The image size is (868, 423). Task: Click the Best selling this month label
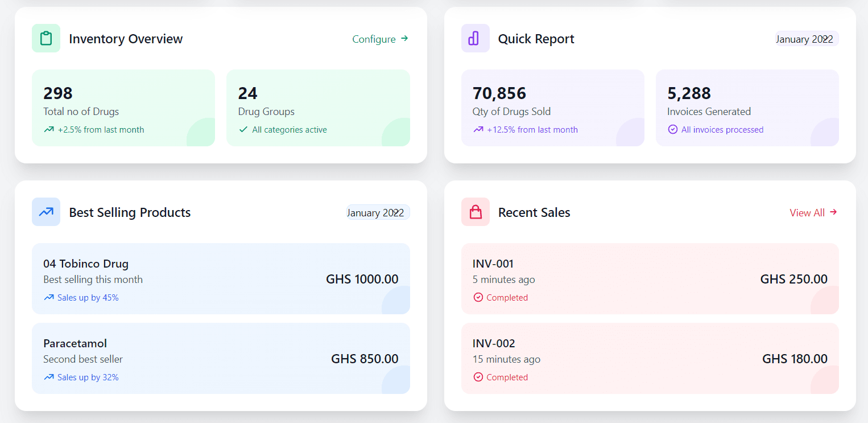(93, 280)
